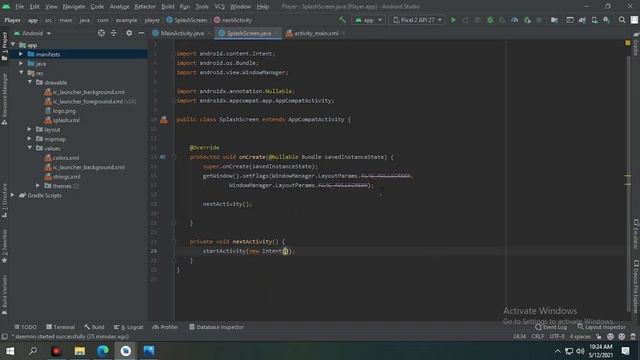Open the Search Everywhere magnifier icon
Screen dimensions: 640x360
pos(622,20)
